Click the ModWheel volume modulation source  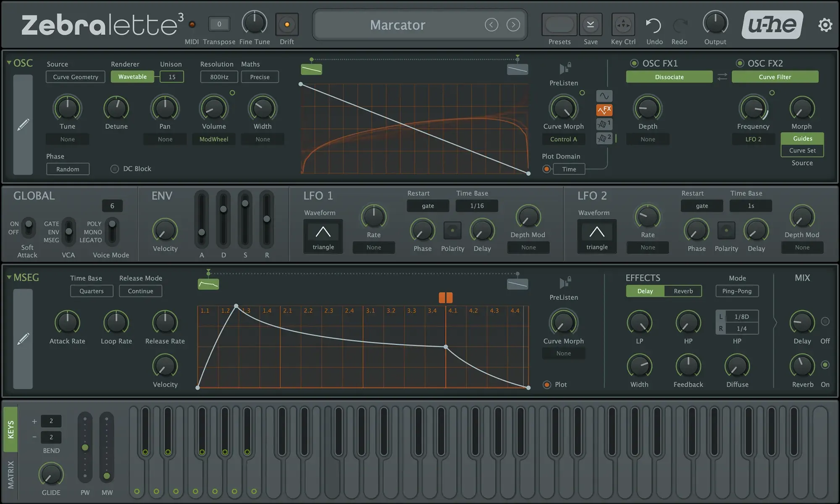click(214, 139)
